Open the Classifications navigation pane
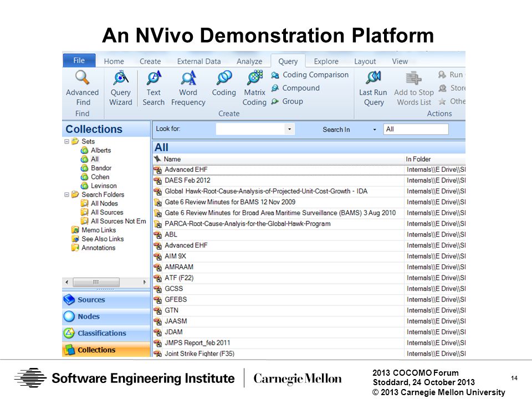Screen dimensions: 532x399 click(x=106, y=333)
